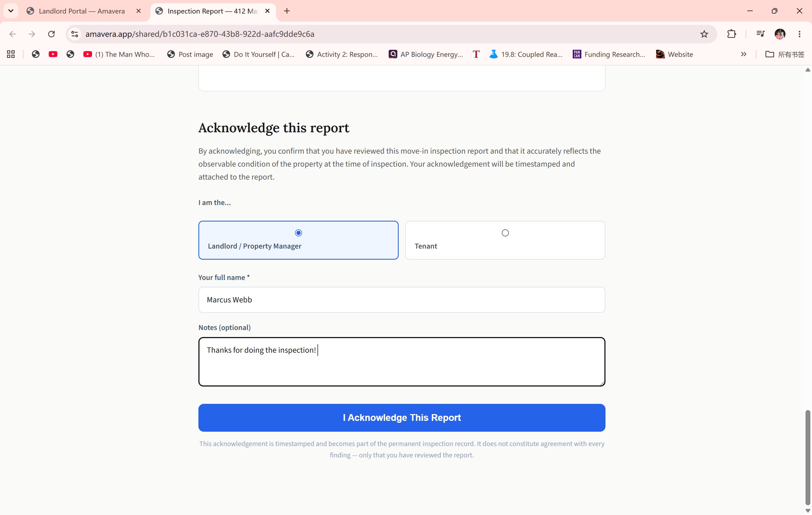The width and height of the screenshot is (812, 515).
Task: Click the 'Tenant' option label text
Action: [x=425, y=246]
